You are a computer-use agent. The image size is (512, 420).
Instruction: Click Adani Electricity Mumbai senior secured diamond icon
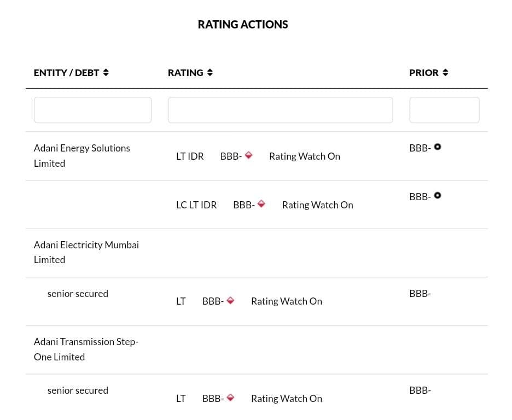click(x=230, y=300)
